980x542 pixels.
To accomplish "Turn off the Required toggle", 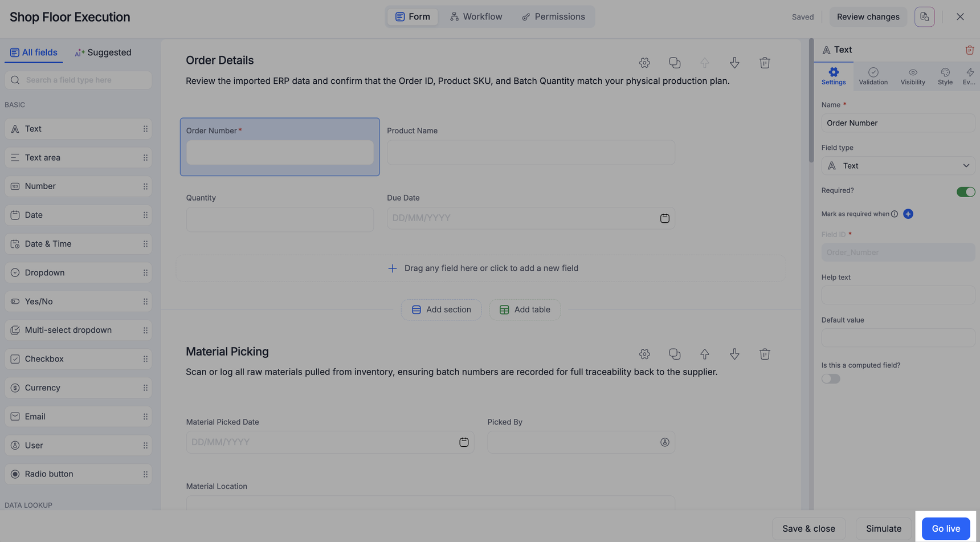I will click(x=965, y=191).
